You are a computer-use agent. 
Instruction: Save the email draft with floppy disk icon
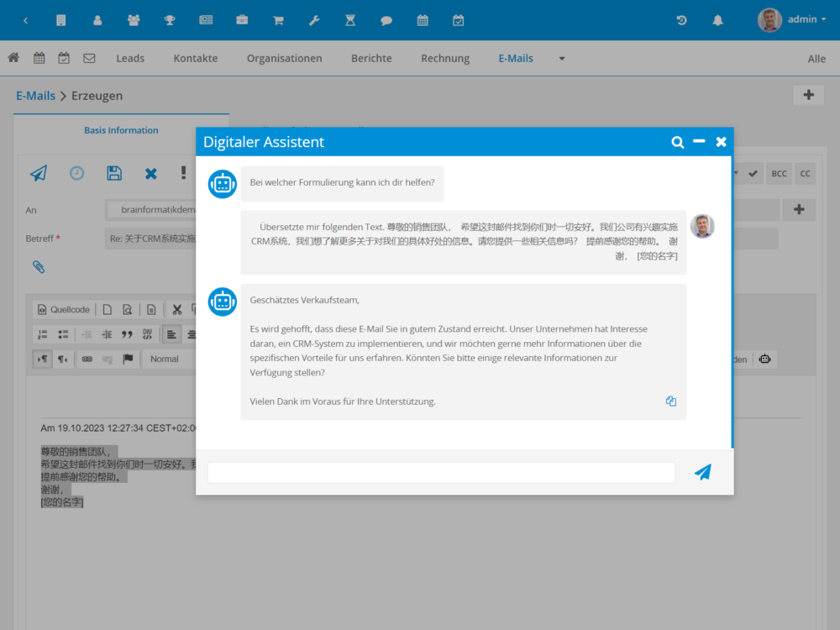[114, 174]
